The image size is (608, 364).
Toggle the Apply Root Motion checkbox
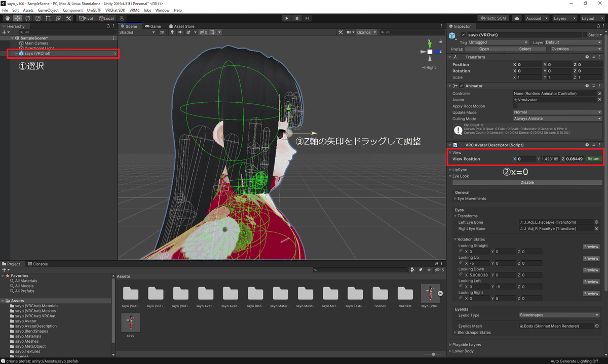[516, 106]
